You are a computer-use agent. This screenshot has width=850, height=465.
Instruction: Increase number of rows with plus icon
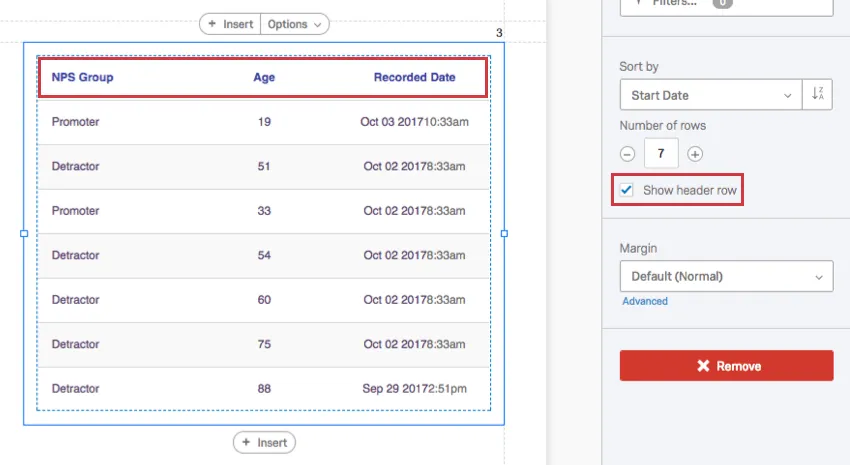click(695, 154)
